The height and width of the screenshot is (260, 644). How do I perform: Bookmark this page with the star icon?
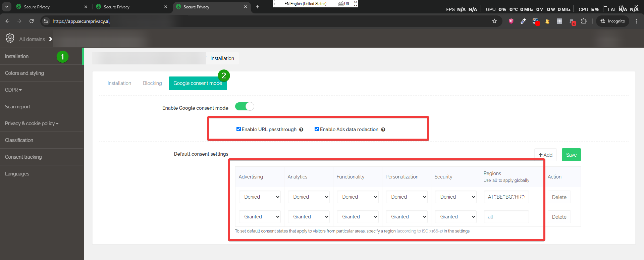[x=494, y=21]
